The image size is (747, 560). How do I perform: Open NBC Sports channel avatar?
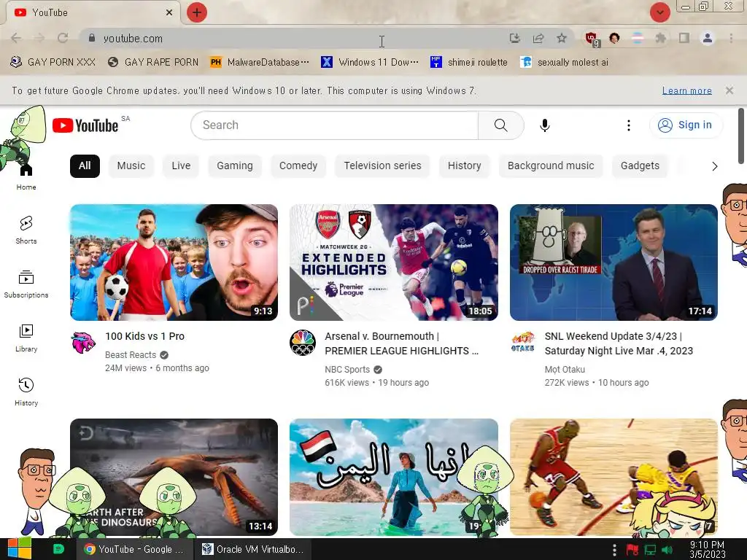pyautogui.click(x=303, y=343)
